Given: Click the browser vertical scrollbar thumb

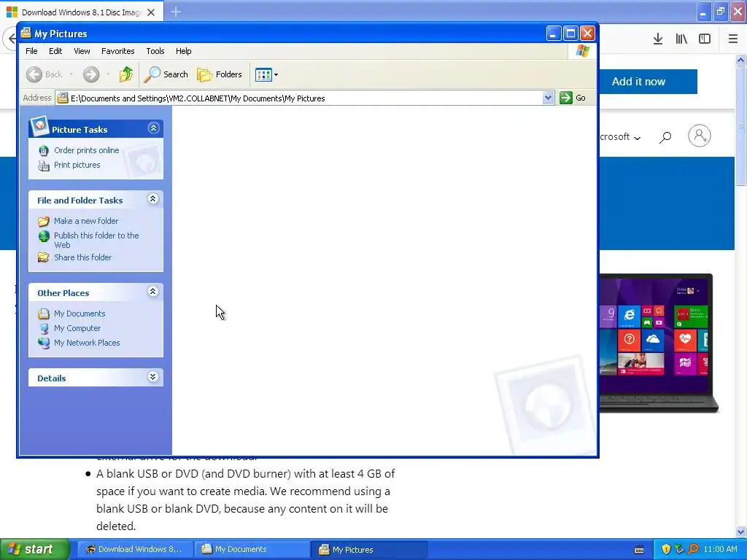Looking at the screenshot, I should pyautogui.click(x=741, y=126).
